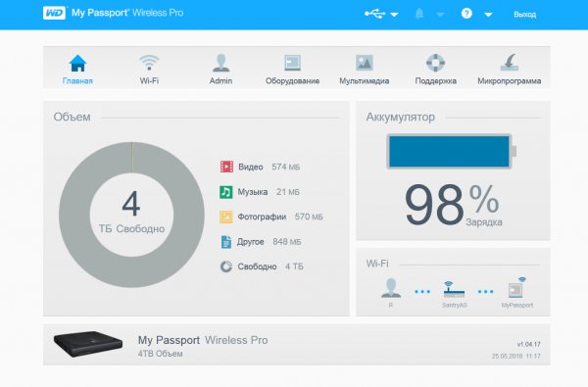
Task: Open the Микропрограмма firmware icon
Action: tap(510, 63)
